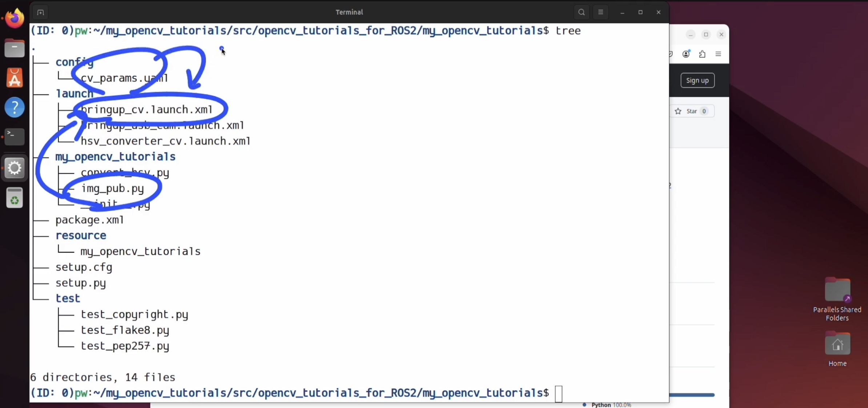Launch Ubuntu Software from the dock
This screenshot has height=408, width=868.
[x=15, y=78]
